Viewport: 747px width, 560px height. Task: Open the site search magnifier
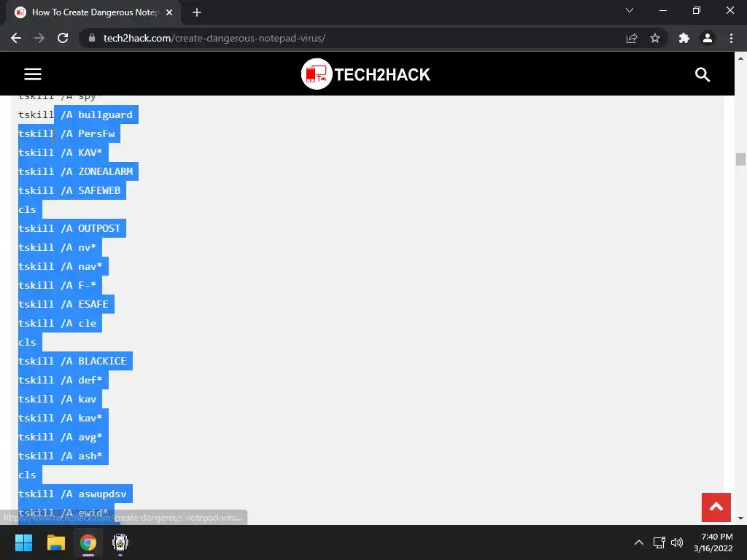click(x=703, y=74)
